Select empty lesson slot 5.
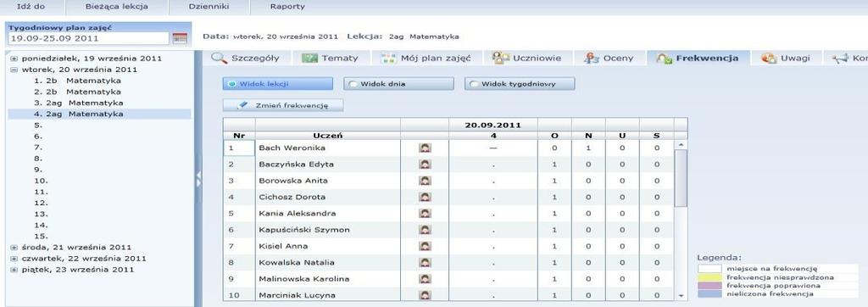 click(37, 126)
